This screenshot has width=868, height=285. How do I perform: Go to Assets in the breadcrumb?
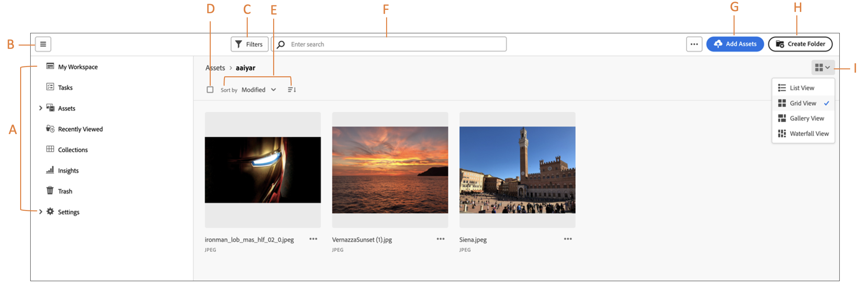(215, 68)
